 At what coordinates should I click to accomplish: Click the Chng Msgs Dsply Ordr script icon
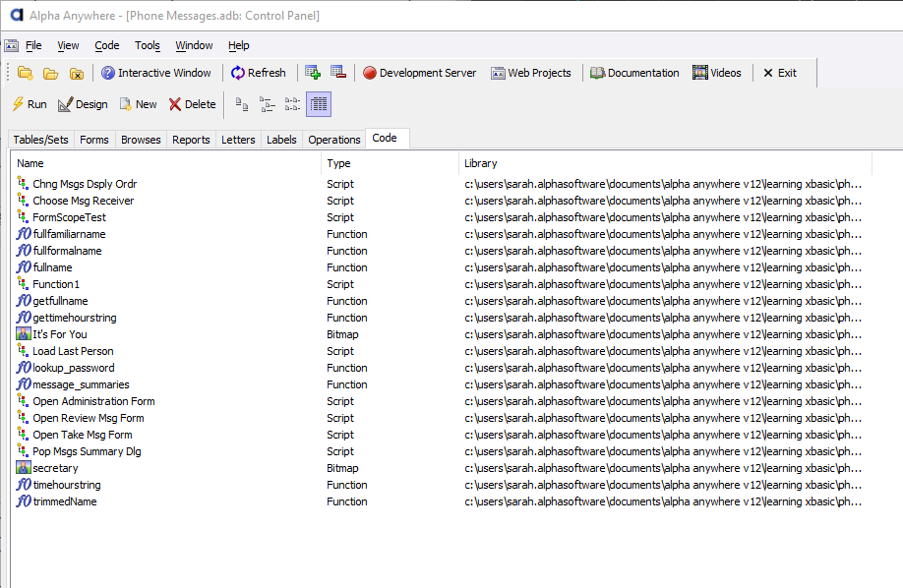23,183
